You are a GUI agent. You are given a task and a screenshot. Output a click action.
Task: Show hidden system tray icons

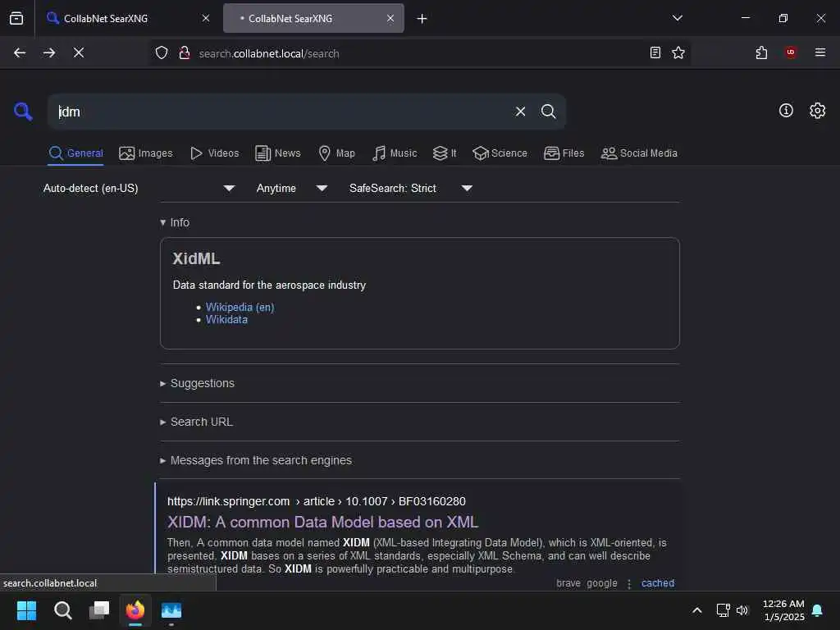pyautogui.click(x=697, y=610)
